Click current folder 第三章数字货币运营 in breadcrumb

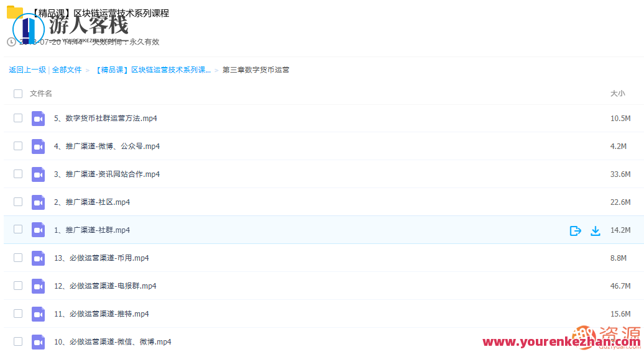256,70
